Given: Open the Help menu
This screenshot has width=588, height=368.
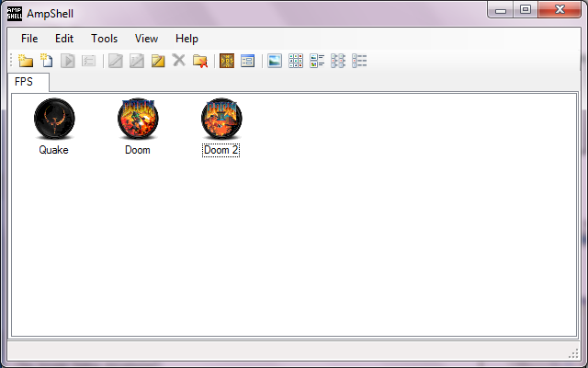Looking at the screenshot, I should point(187,39).
